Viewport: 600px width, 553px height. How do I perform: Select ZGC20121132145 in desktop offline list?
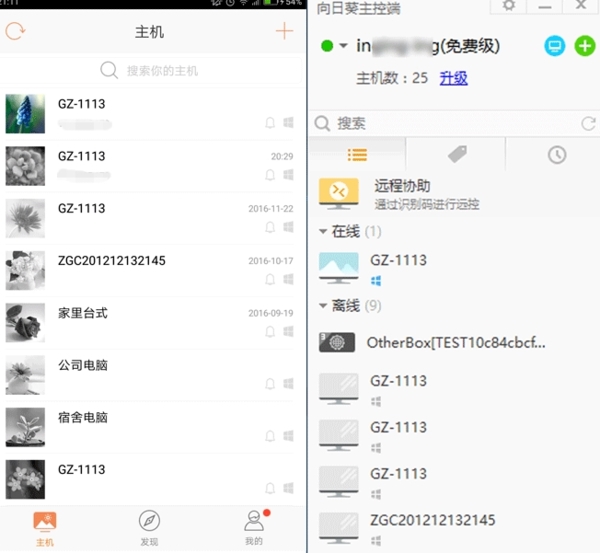coord(454,528)
